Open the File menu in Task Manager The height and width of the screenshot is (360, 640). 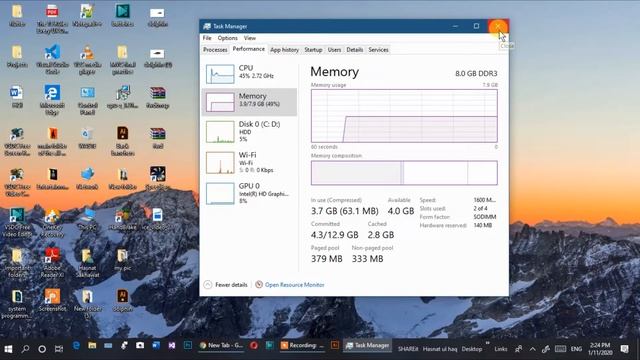pyautogui.click(x=207, y=38)
